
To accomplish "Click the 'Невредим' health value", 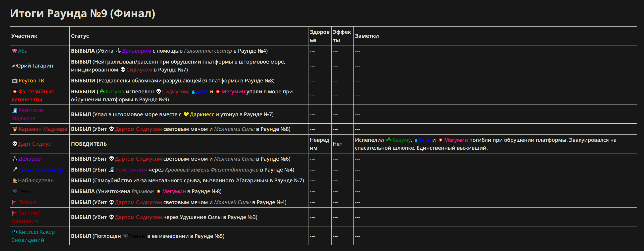I will (x=319, y=144).
